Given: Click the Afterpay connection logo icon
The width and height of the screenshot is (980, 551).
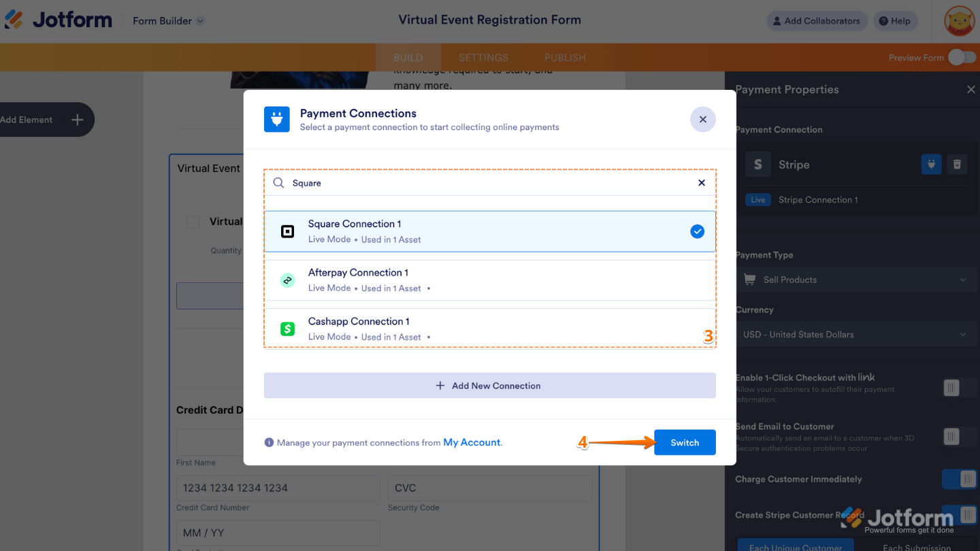Looking at the screenshot, I should [x=288, y=280].
